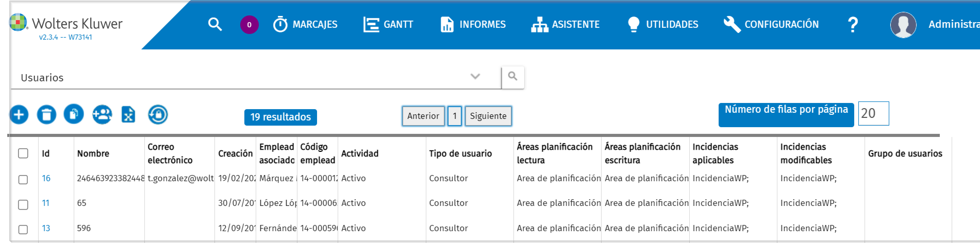The width and height of the screenshot is (980, 243).
Task: Open user Id 11 link
Action: click(x=46, y=203)
